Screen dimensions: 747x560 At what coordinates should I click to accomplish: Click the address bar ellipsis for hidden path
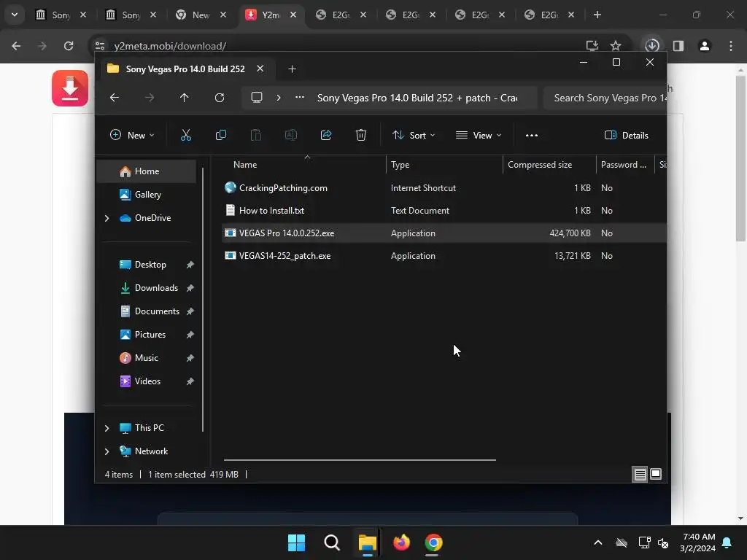(300, 98)
